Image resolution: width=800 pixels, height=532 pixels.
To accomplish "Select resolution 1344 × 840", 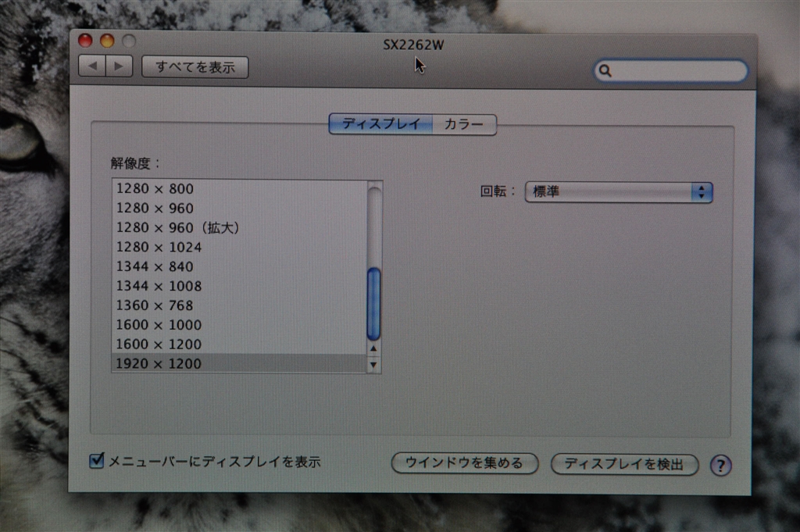I will click(239, 266).
